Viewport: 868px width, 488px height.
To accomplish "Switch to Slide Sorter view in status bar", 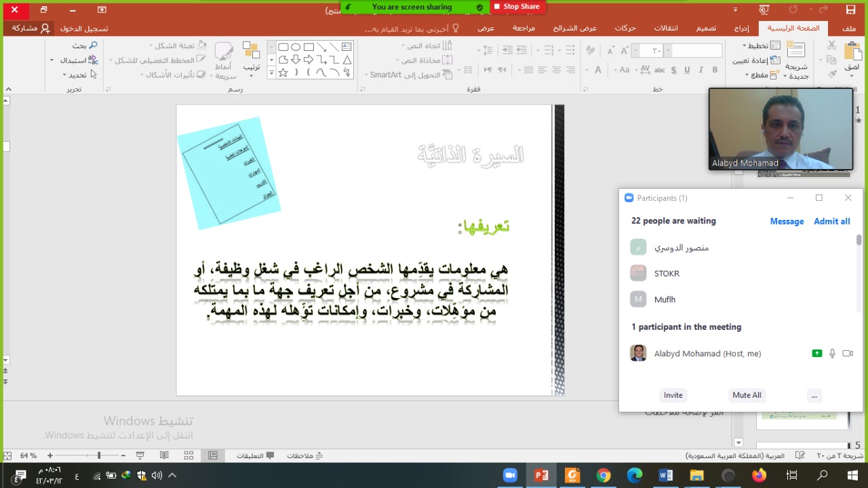I will coord(189,455).
